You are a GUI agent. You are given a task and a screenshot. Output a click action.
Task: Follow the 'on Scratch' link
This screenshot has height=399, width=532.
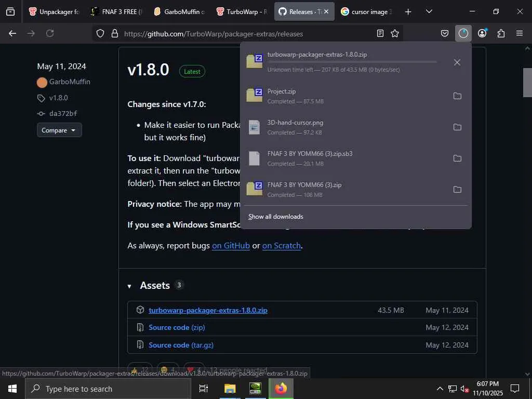(282, 246)
